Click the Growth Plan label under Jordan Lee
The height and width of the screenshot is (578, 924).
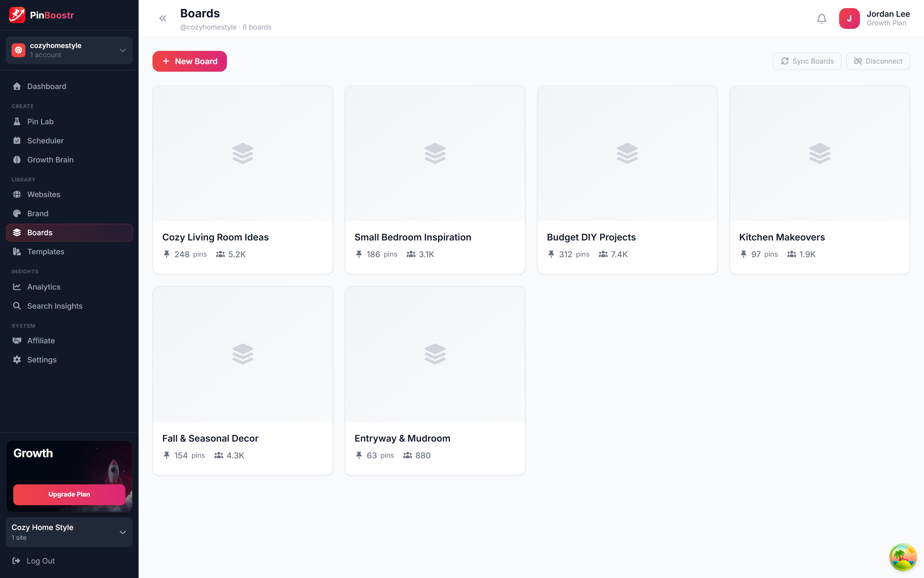click(886, 23)
